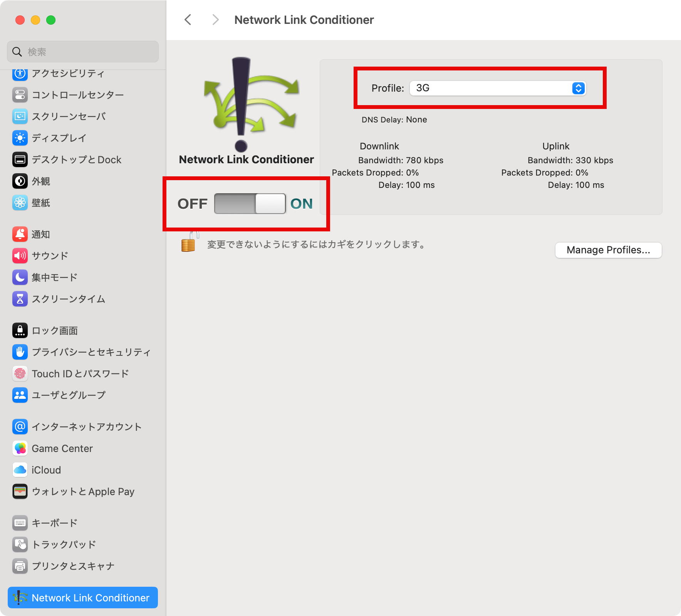The width and height of the screenshot is (681, 616).
Task: Go back with the left chevron
Action: coord(188,20)
